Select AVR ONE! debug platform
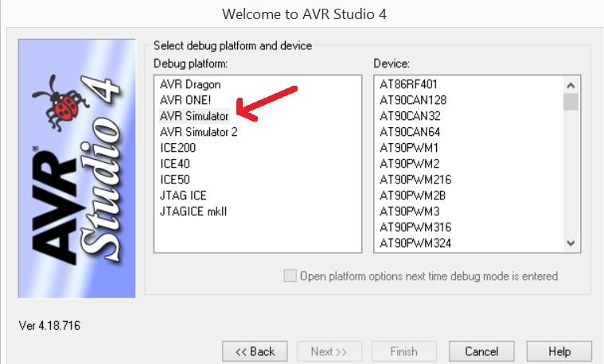 pos(185,100)
